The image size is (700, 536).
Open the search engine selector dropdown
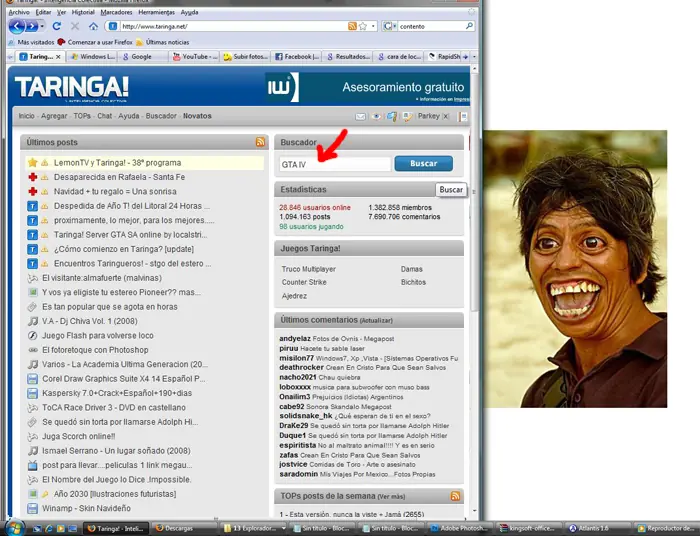(389, 26)
